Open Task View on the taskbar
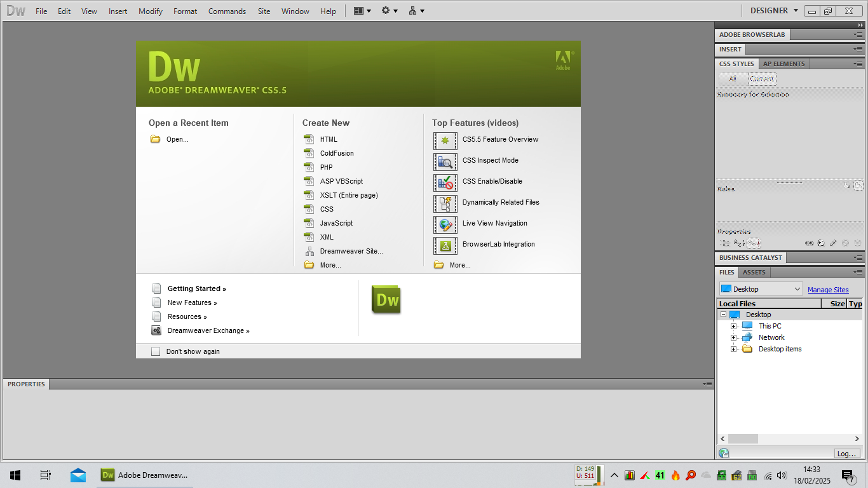The image size is (868, 488). click(x=46, y=475)
